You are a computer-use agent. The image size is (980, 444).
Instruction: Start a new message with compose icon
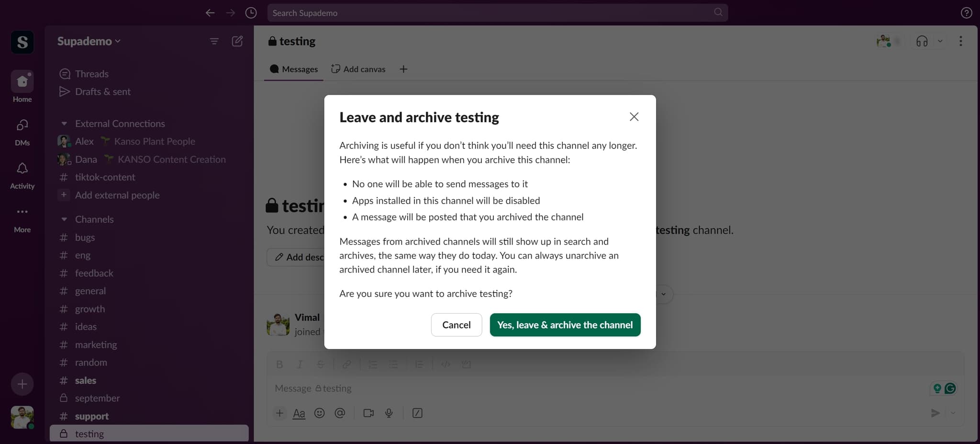coord(237,41)
